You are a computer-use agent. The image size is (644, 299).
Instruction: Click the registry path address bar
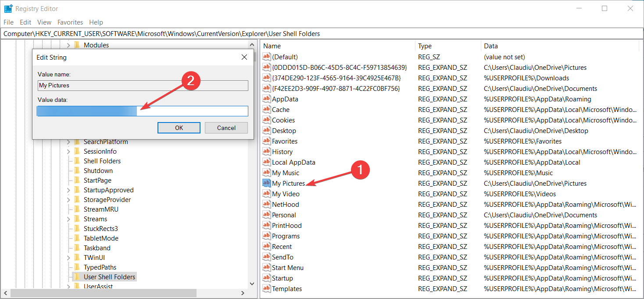322,34
